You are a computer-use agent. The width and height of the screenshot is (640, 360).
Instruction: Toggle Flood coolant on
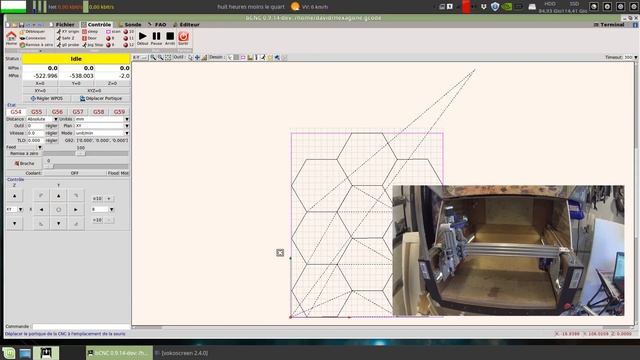[x=113, y=173]
